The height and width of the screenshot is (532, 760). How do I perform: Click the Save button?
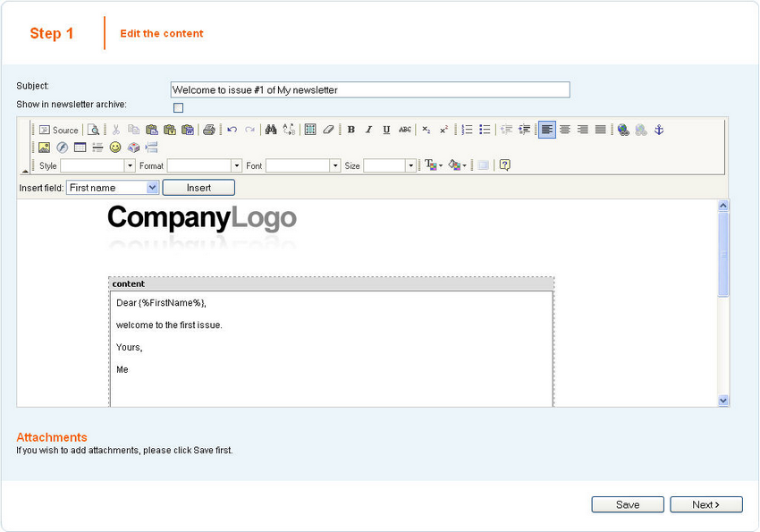[x=628, y=504]
